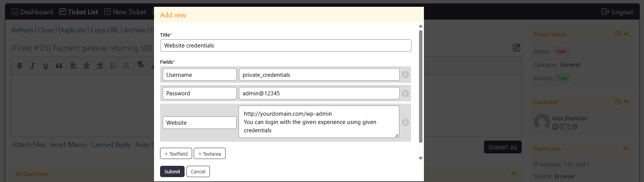Apply Italic formatting in editor toolbar
The height and width of the screenshot is (182, 644).
point(32,66)
